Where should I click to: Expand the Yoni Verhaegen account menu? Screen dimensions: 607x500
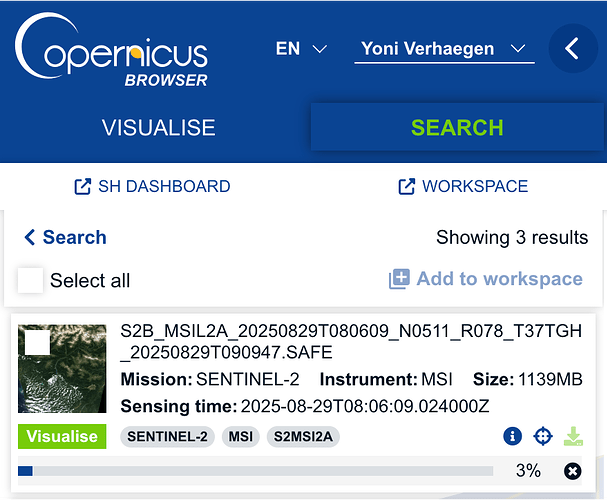444,49
